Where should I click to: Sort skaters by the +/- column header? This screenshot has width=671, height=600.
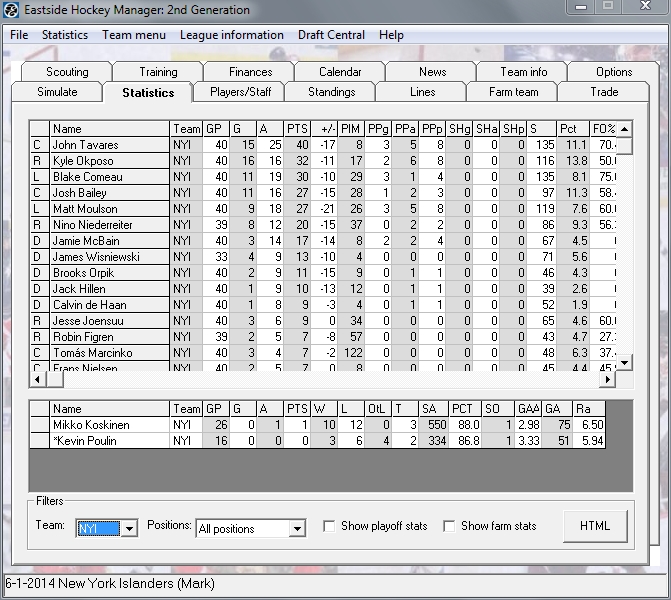324,129
